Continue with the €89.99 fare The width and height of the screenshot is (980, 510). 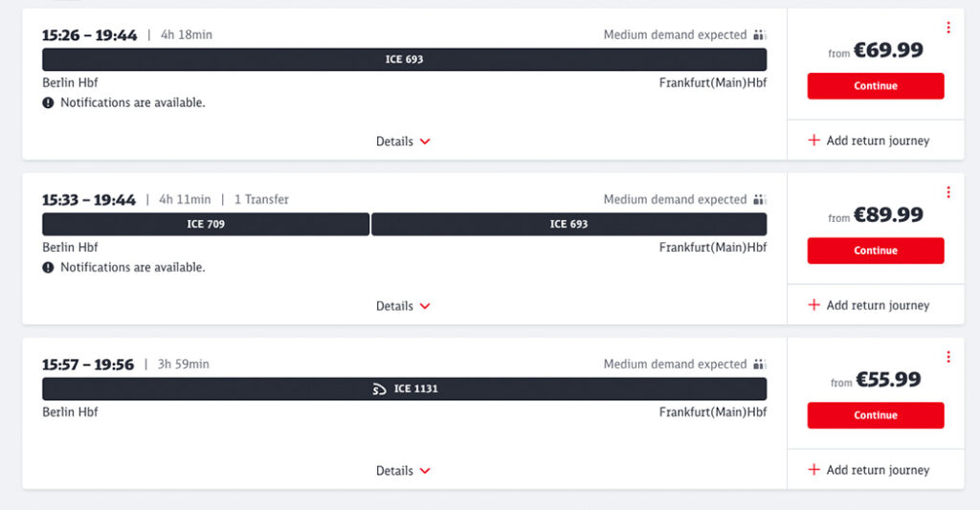(876, 251)
